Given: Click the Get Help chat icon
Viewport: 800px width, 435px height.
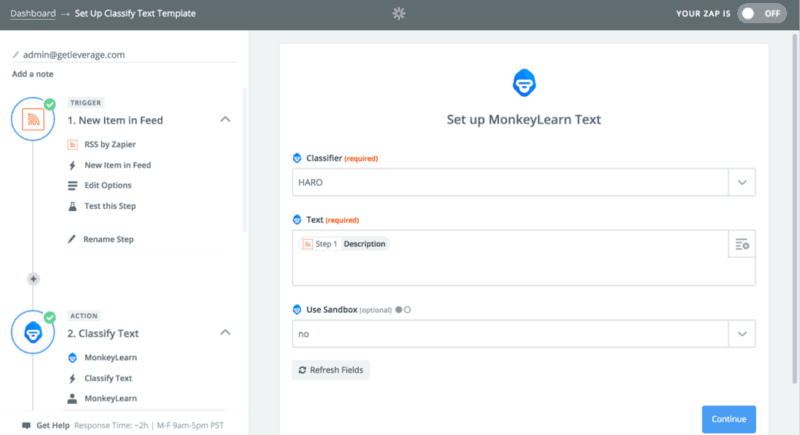Looking at the screenshot, I should pyautogui.click(x=26, y=425).
